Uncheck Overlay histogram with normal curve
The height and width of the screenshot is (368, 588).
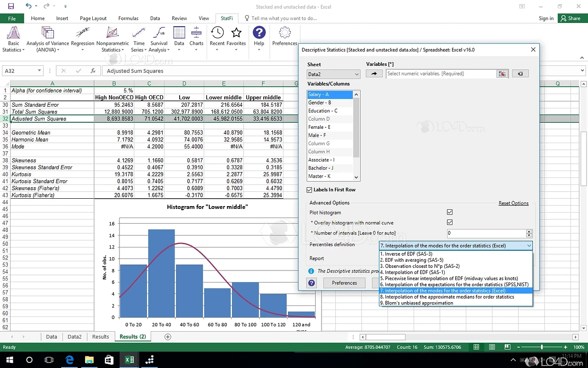click(x=449, y=222)
